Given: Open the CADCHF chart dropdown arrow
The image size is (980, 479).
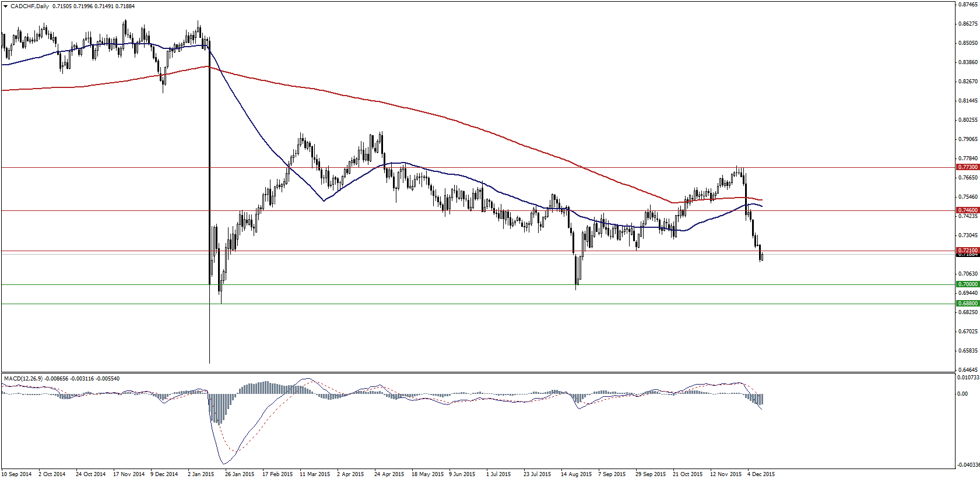Looking at the screenshot, I should [x=5, y=6].
